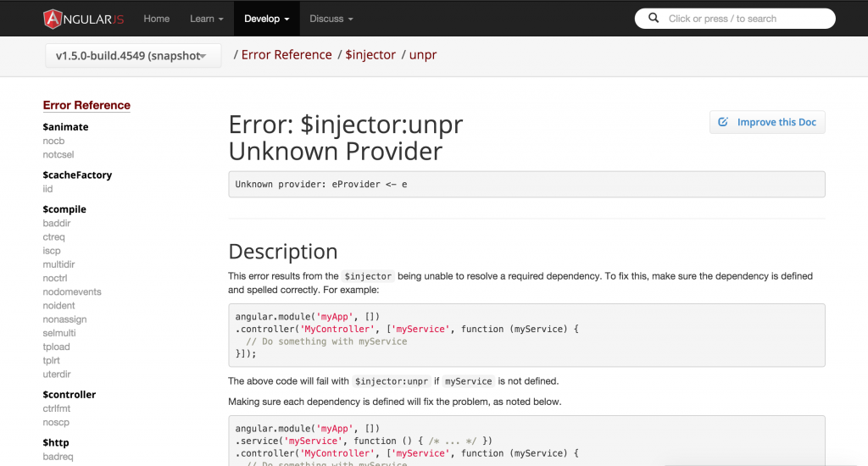Click the inline $injector:unpr code text
The height and width of the screenshot is (466, 868).
pos(392,381)
